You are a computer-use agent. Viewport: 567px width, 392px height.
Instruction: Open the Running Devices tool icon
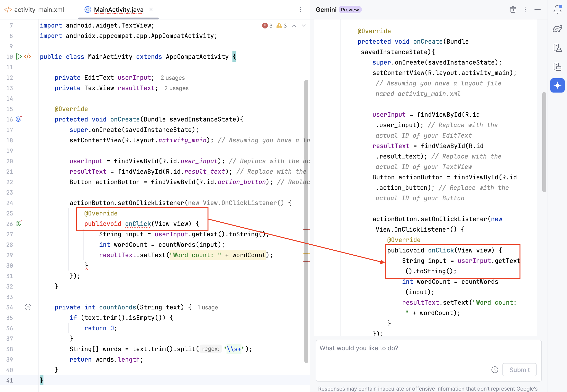tap(557, 67)
